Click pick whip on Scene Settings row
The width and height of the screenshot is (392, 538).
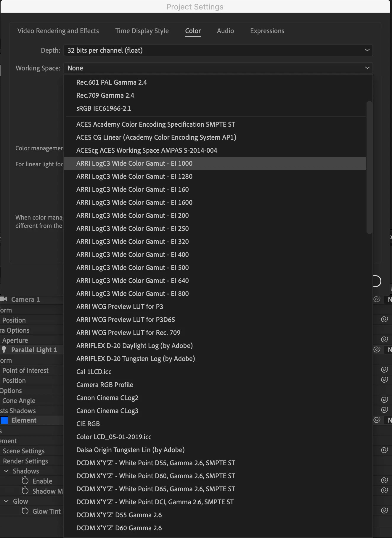(385, 450)
